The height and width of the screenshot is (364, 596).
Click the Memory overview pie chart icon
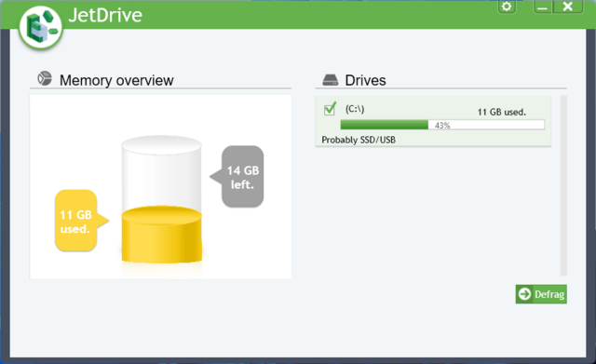point(45,78)
